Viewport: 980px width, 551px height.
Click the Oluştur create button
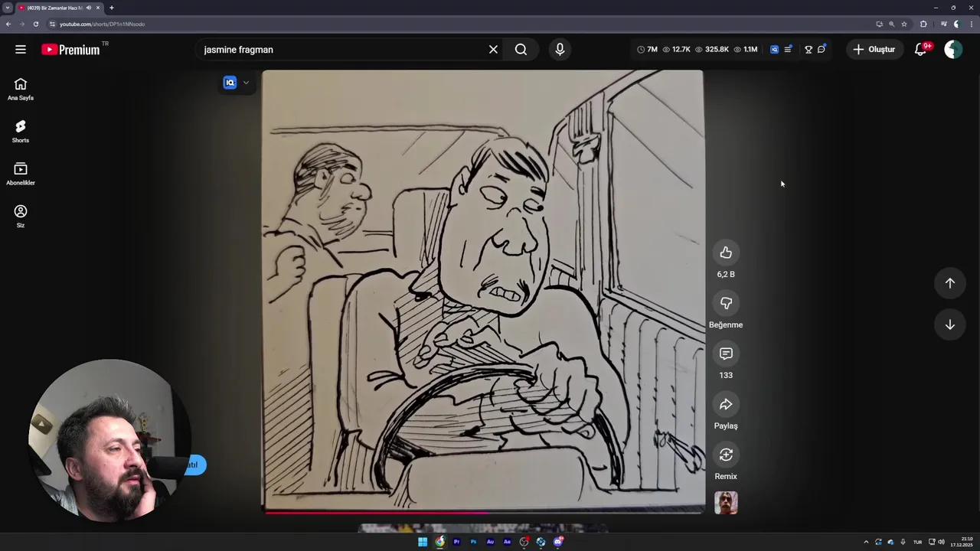click(874, 50)
